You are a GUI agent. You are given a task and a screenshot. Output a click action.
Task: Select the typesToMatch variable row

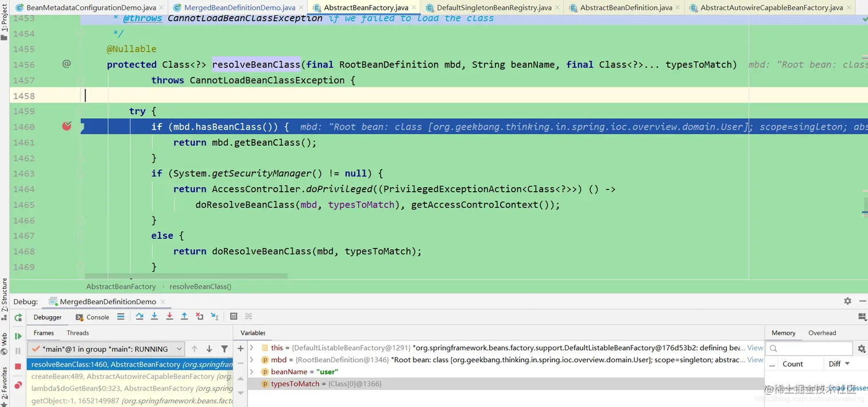506,384
